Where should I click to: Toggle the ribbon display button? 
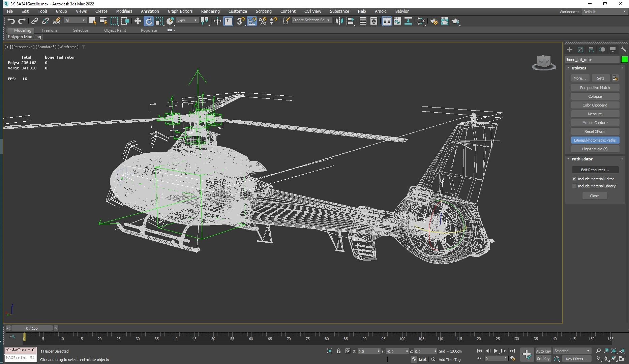386,21
